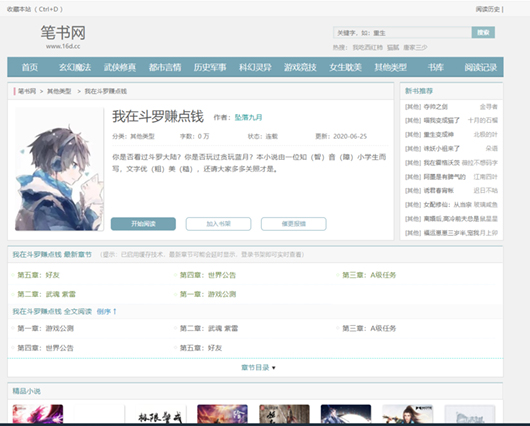Expand the 章节目录 dropdown
This screenshot has height=426, width=530.
(258, 368)
